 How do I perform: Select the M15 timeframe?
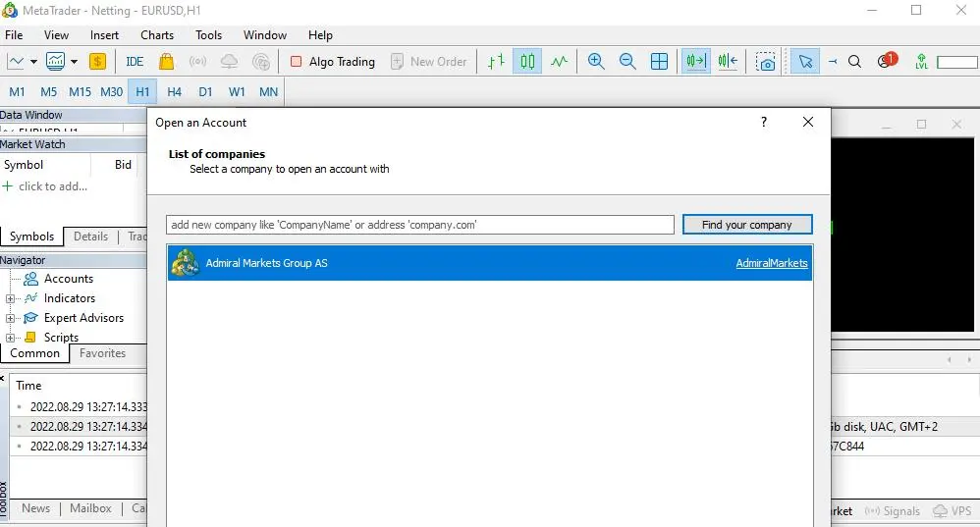[x=80, y=92]
